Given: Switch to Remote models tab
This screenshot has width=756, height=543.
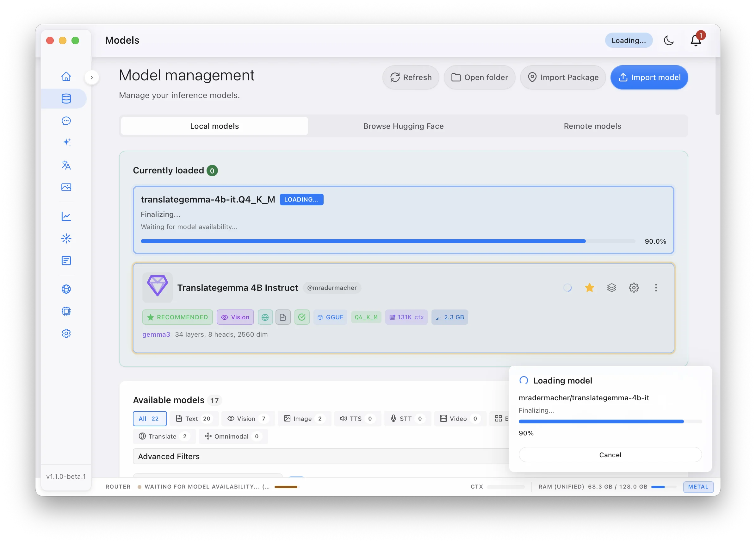Looking at the screenshot, I should 592,126.
